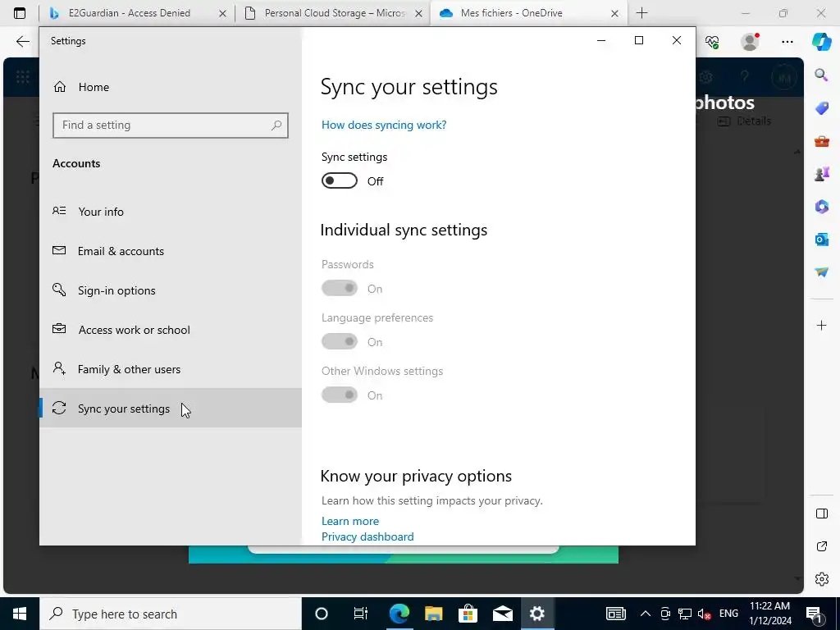Open muted volume icon in tray
Viewport: 840px width, 630px height.
click(705, 614)
